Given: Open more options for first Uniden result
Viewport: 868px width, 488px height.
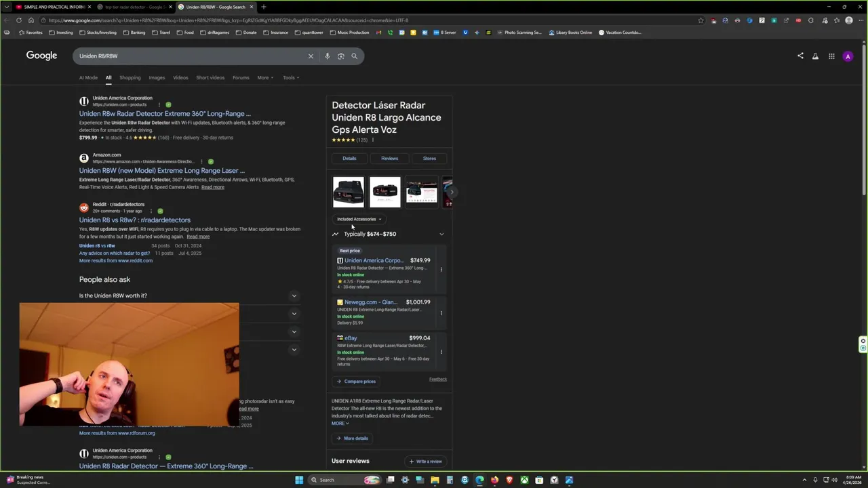Looking at the screenshot, I should [x=159, y=105].
